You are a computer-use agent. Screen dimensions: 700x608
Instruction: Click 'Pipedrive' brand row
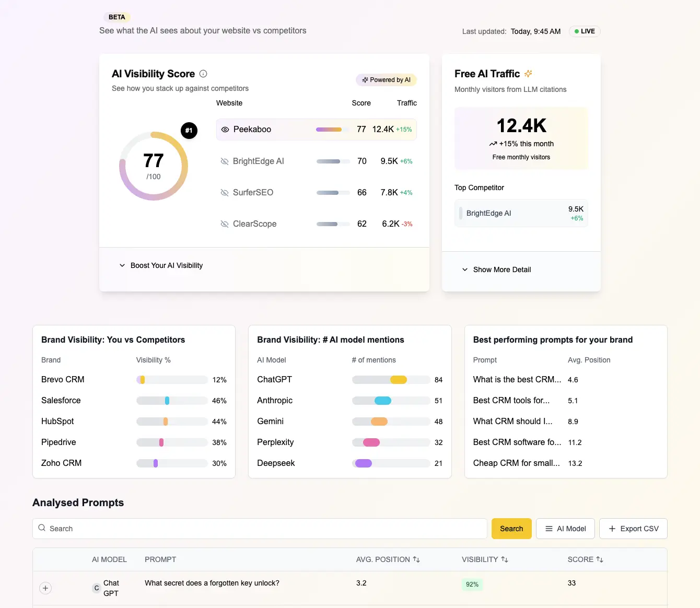(134, 442)
